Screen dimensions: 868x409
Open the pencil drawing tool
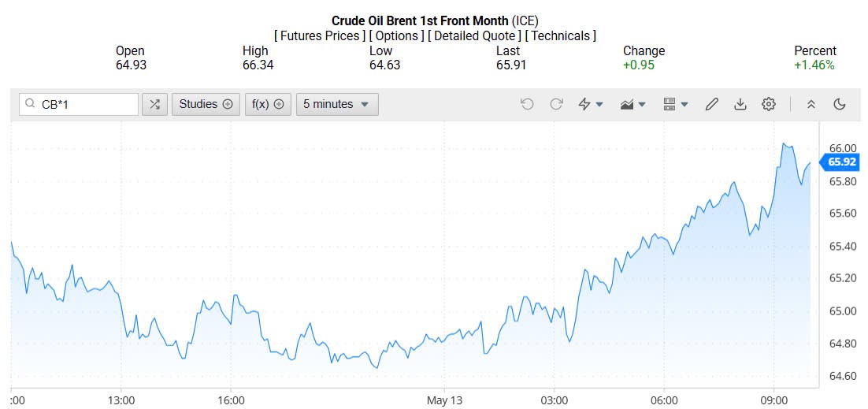(x=712, y=104)
